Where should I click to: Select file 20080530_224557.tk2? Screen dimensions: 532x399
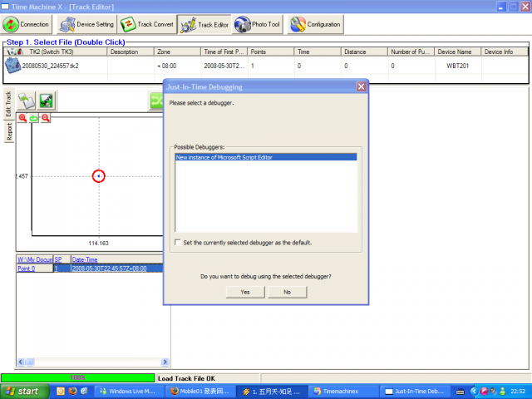50,66
